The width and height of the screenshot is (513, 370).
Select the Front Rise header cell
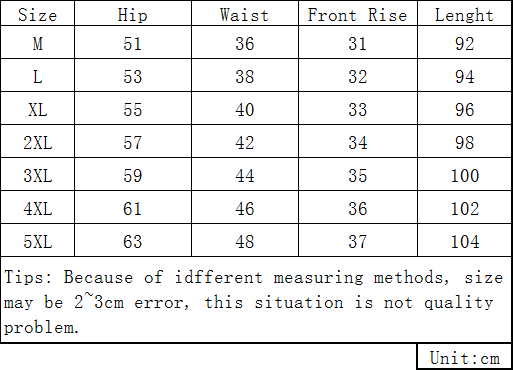[357, 15]
